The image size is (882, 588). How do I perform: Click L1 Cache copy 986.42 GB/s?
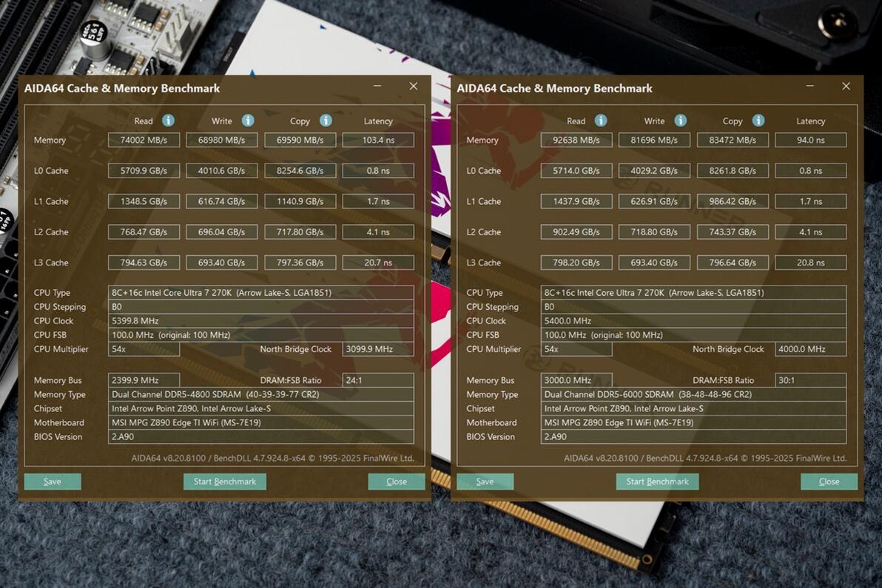(x=733, y=201)
